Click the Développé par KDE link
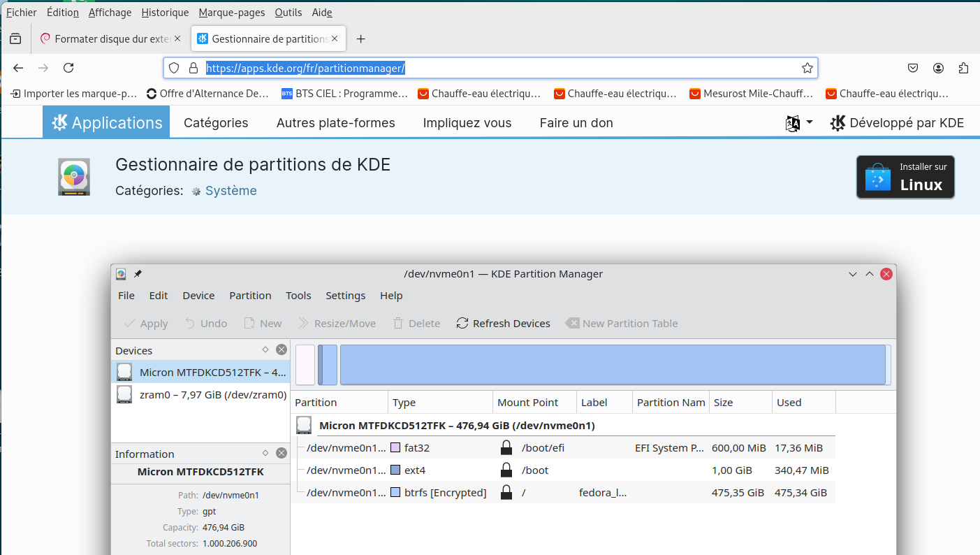The height and width of the screenshot is (555, 980). (x=897, y=123)
